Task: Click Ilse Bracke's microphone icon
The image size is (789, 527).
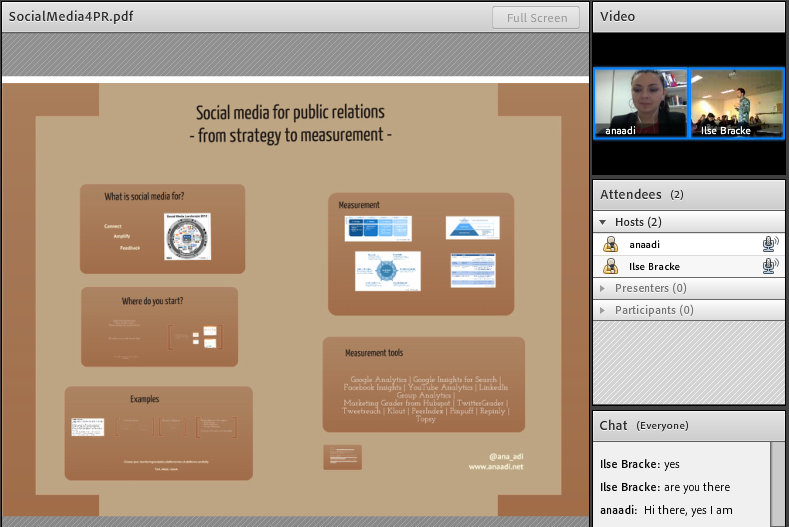Action: point(769,266)
